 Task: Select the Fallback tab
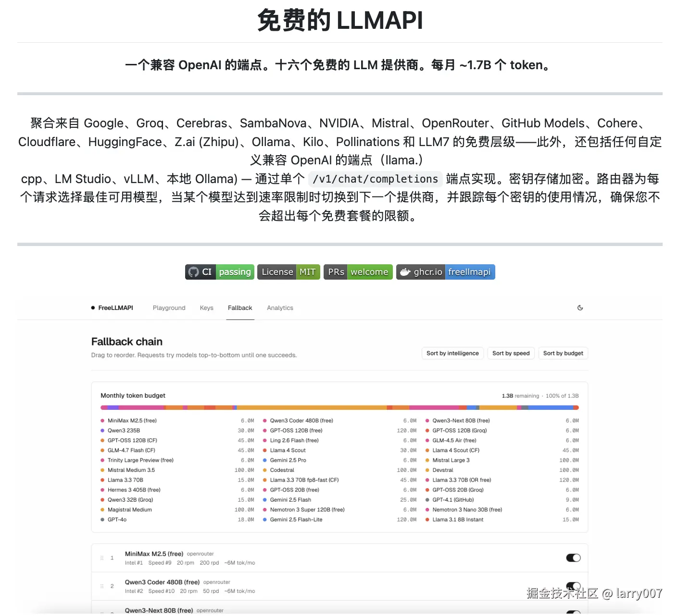click(x=240, y=308)
